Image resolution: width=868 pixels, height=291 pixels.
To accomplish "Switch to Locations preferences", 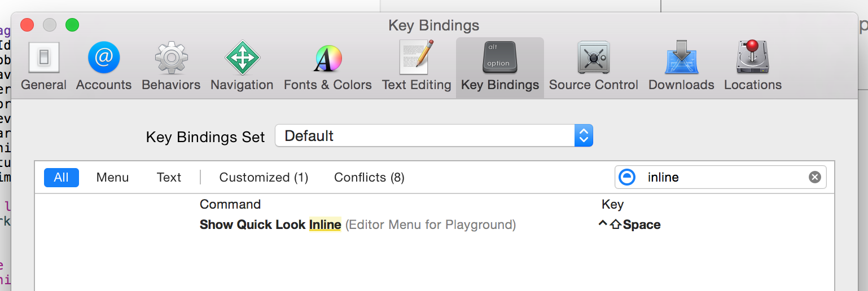I will point(752,67).
